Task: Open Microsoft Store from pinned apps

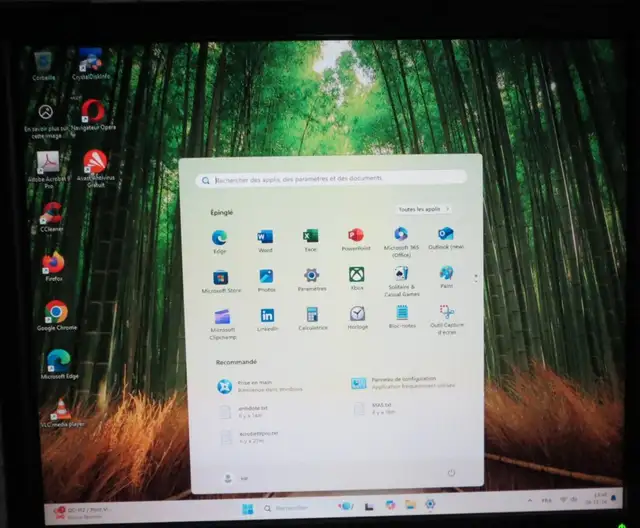Action: tap(221, 282)
